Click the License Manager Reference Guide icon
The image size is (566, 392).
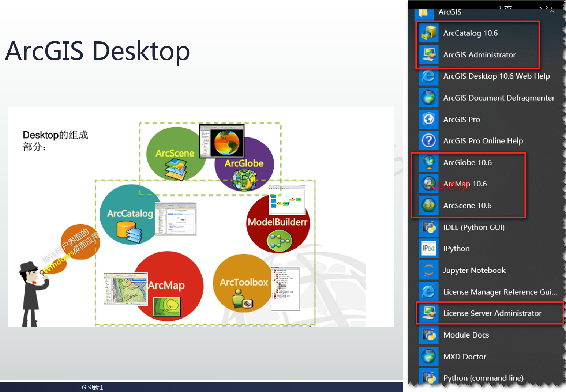tap(428, 291)
